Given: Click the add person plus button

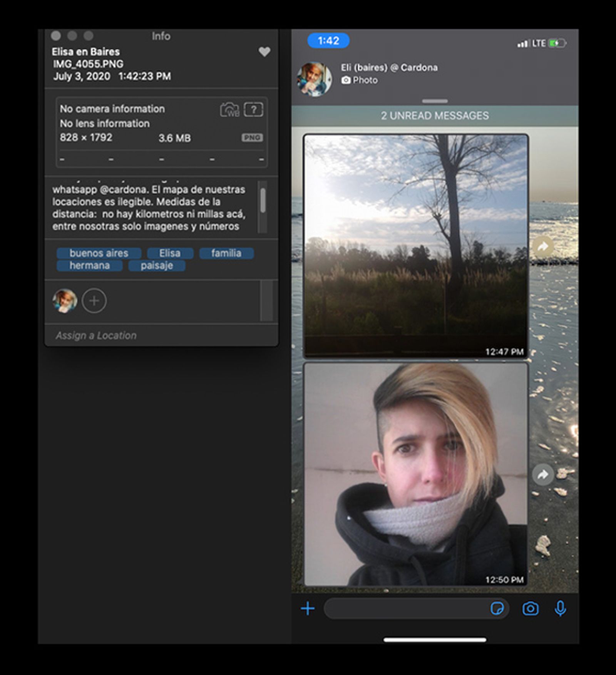Looking at the screenshot, I should pyautogui.click(x=94, y=301).
